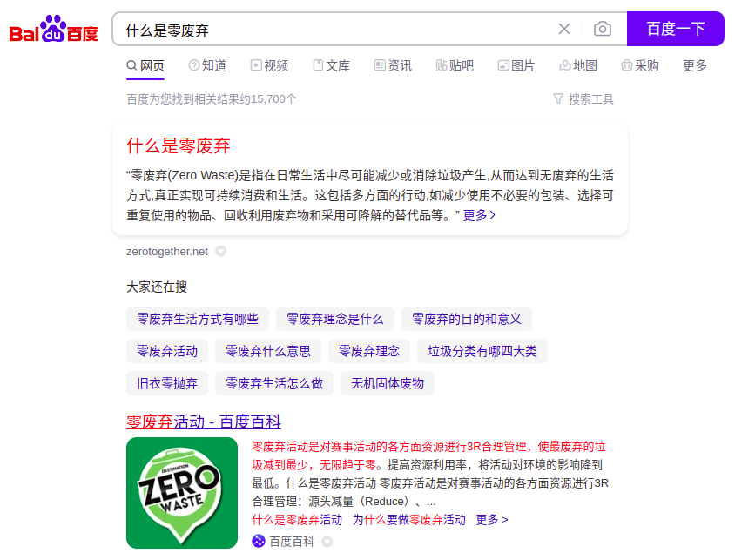Image resolution: width=735 pixels, height=560 pixels.
Task: Search suggestion 零废弃理念是什么
Action: [335, 319]
